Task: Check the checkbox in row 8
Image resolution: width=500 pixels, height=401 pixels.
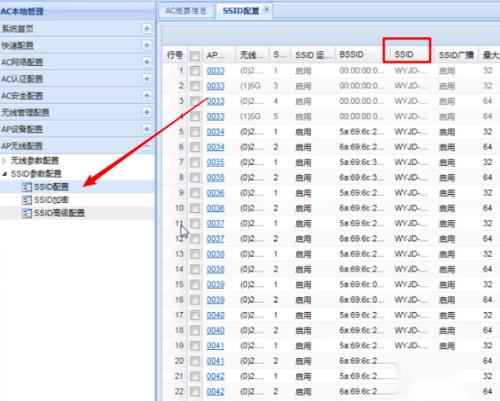Action: click(195, 178)
